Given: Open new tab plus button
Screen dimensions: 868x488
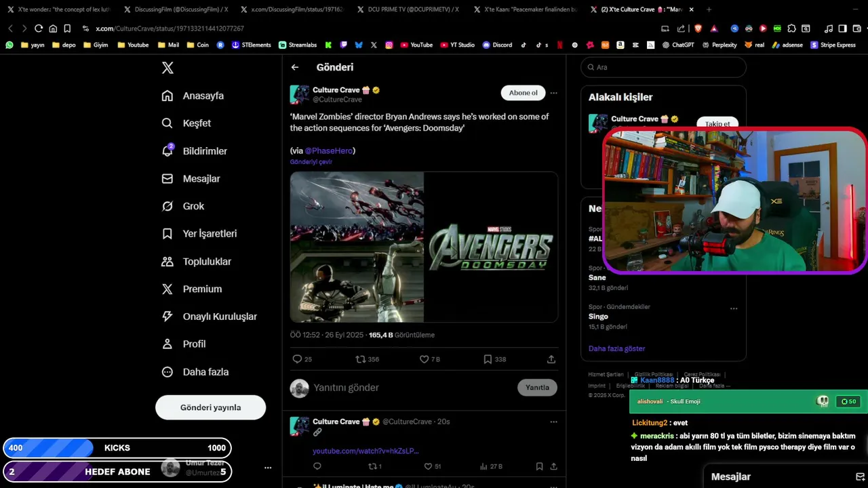Looking at the screenshot, I should [x=709, y=9].
